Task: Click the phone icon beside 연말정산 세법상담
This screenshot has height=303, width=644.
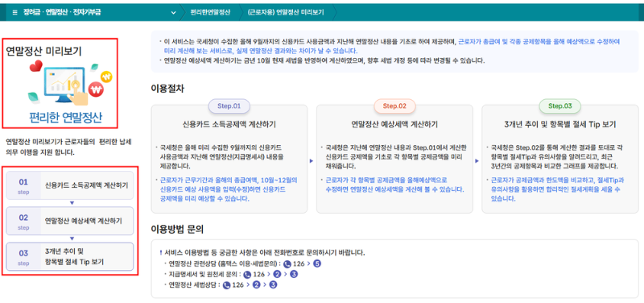Action: coord(226,285)
